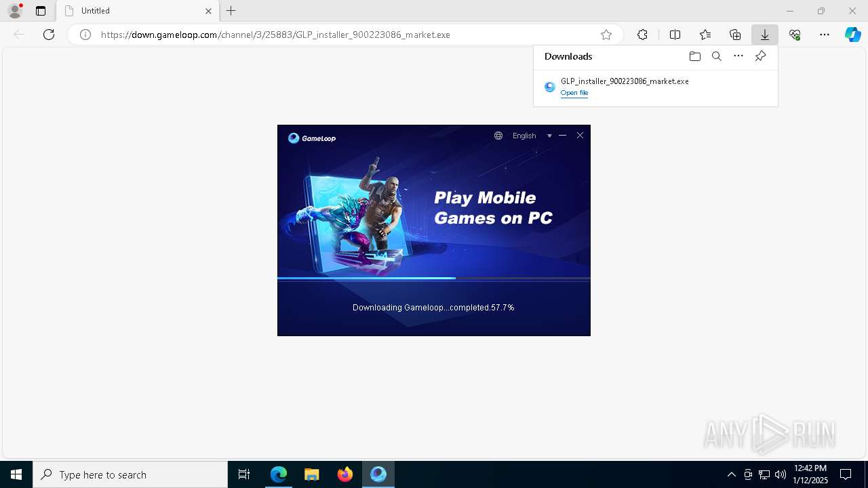Open the downloads folder icon
The image size is (868, 488).
point(694,56)
